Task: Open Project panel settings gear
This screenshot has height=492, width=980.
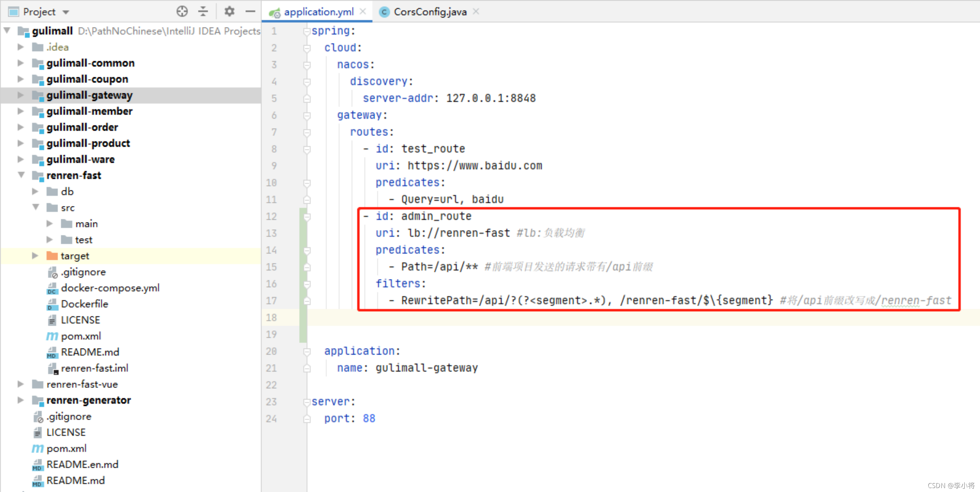Action: coord(229,11)
